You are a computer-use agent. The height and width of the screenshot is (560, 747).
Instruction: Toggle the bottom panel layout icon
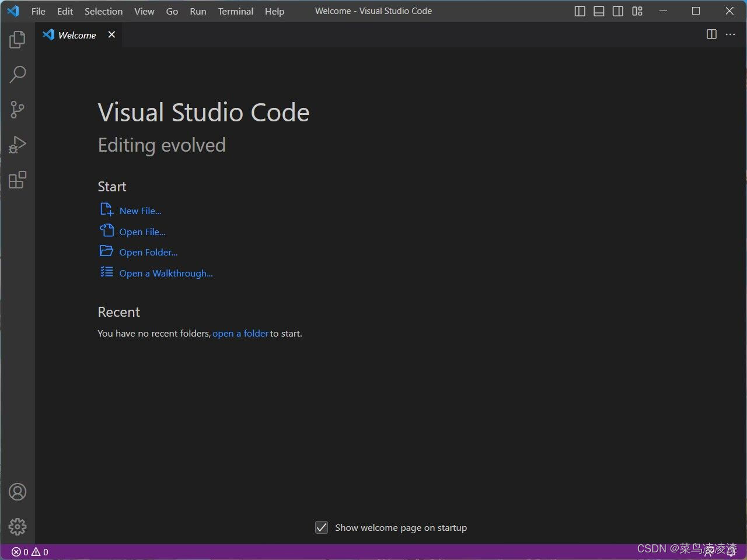pos(599,11)
